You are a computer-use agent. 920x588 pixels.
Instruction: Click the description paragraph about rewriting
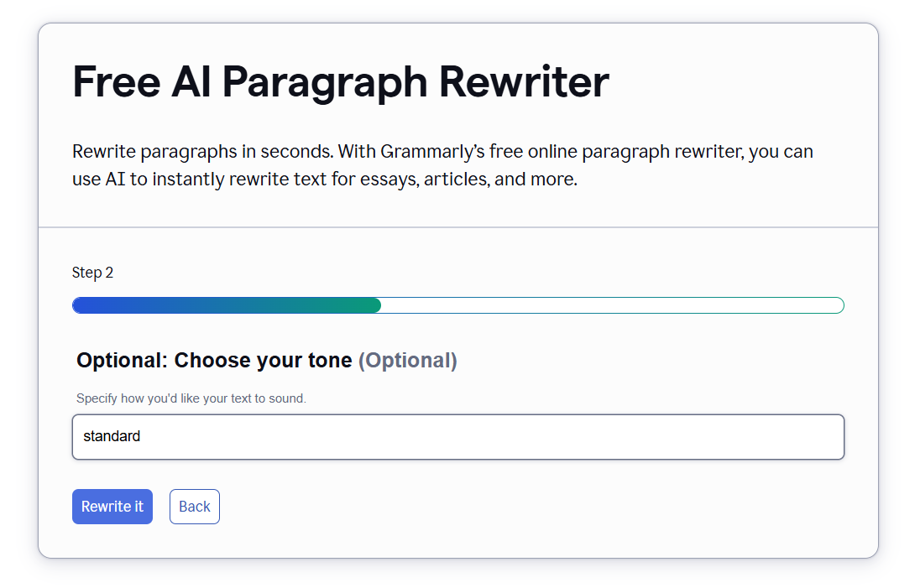tap(442, 164)
